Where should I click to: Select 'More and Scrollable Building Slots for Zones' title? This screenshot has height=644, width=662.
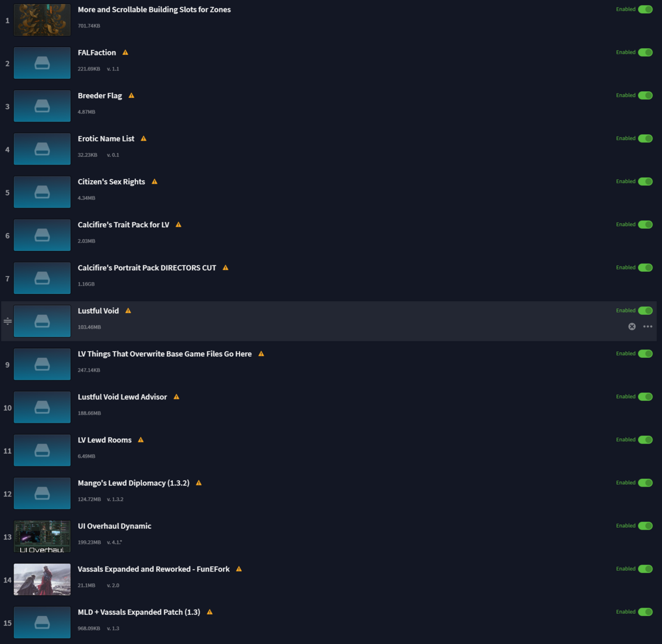[154, 10]
